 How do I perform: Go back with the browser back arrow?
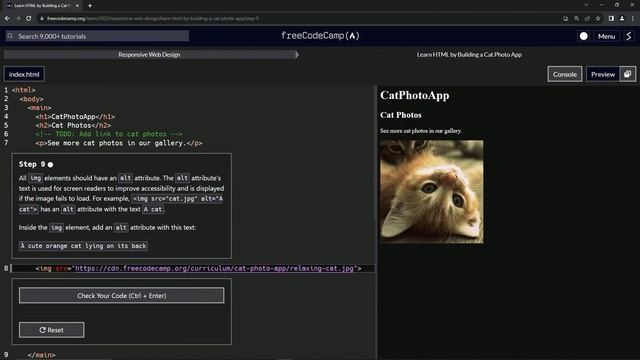[7, 18]
